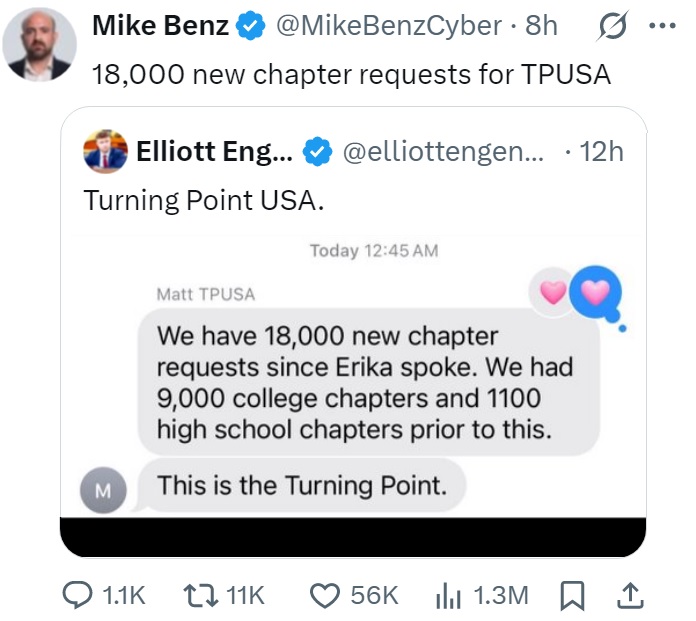
Task: Like the tweet with heart icon
Action: (x=324, y=595)
